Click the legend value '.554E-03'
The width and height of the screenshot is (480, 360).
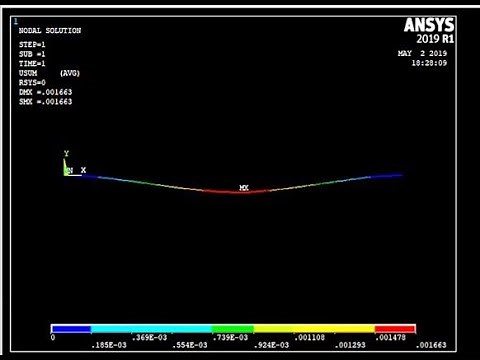[190, 345]
